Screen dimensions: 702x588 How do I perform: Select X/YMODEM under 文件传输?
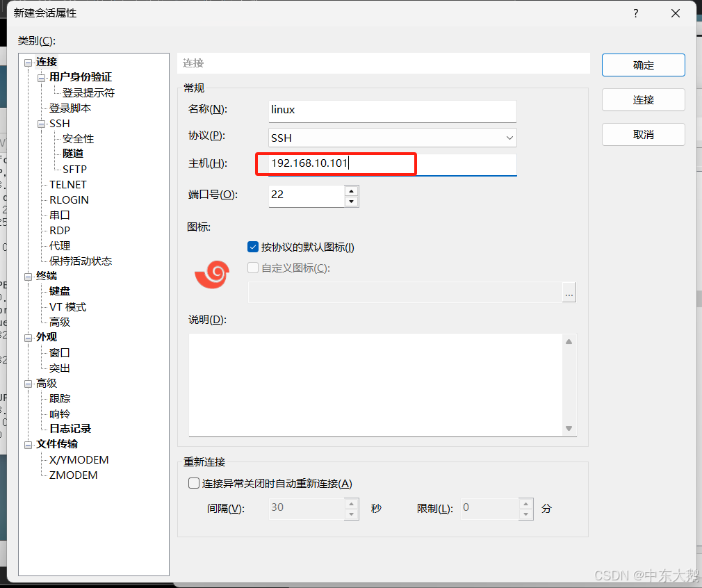click(x=79, y=460)
